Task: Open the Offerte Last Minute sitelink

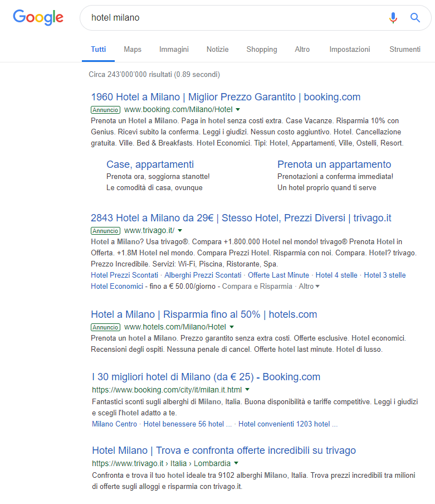Action: (278, 275)
